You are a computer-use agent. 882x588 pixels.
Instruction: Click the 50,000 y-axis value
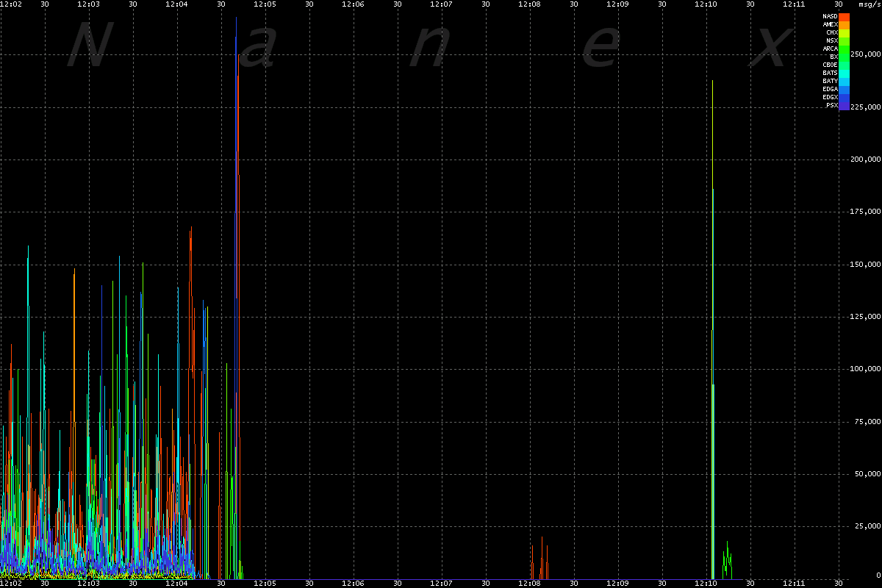(867, 474)
